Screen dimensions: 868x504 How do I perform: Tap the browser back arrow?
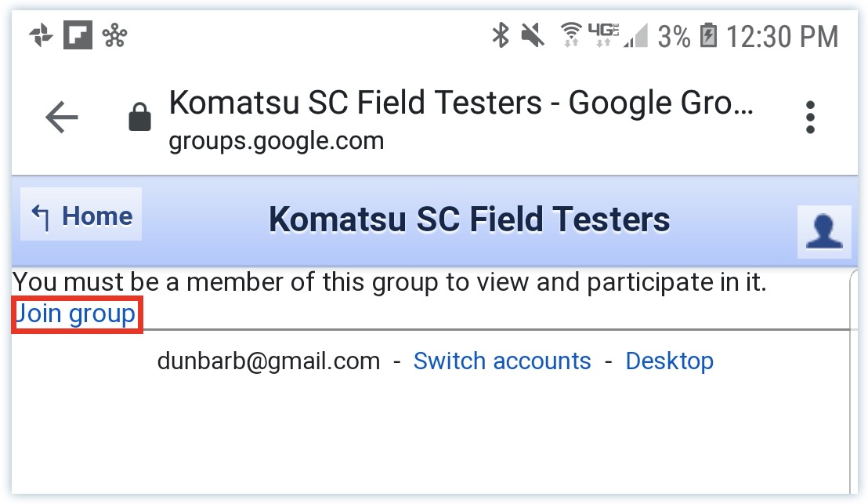pos(61,117)
